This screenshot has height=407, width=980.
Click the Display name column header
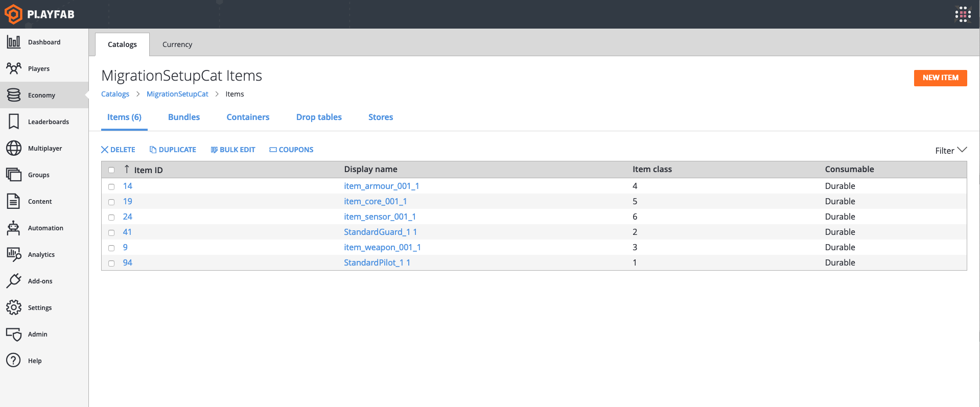coord(370,169)
